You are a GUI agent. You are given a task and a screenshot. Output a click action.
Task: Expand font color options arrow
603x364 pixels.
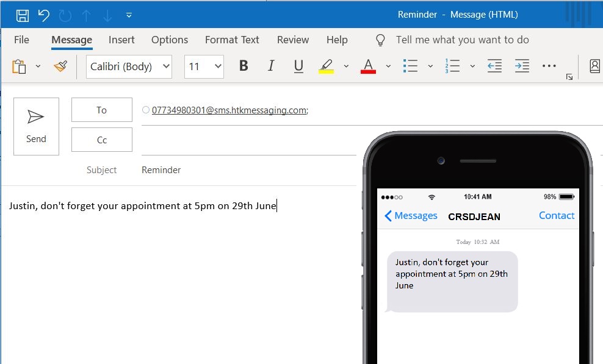click(x=388, y=66)
